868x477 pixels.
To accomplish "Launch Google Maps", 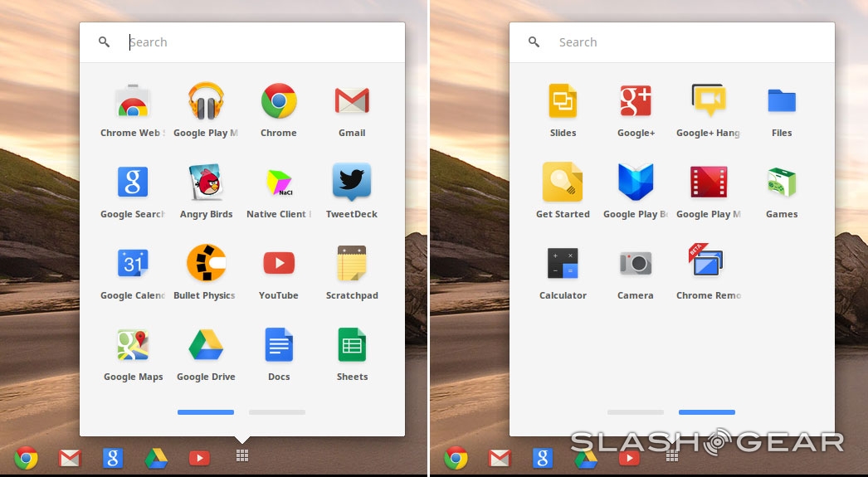I will tap(133, 346).
